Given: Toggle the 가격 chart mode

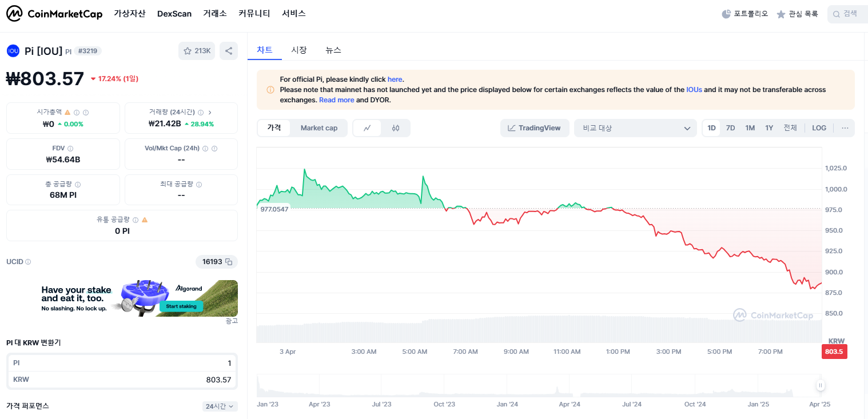Looking at the screenshot, I should 274,128.
